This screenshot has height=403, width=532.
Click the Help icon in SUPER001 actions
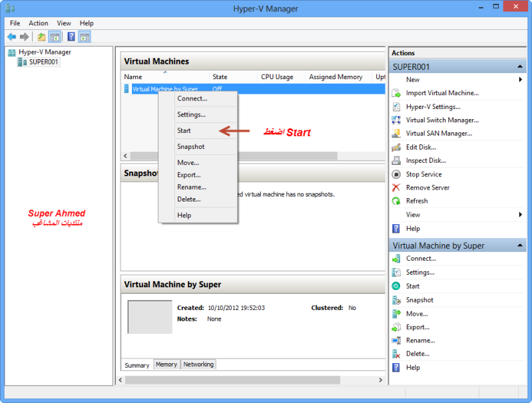396,229
